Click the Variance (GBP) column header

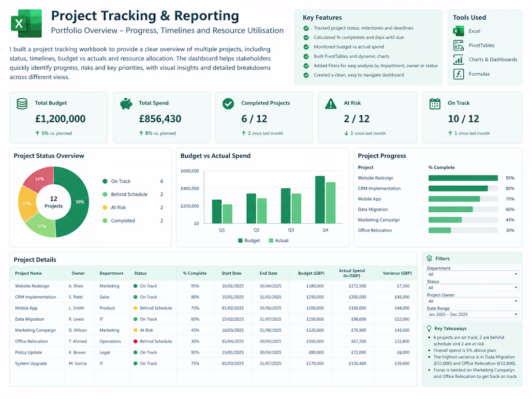397,273
